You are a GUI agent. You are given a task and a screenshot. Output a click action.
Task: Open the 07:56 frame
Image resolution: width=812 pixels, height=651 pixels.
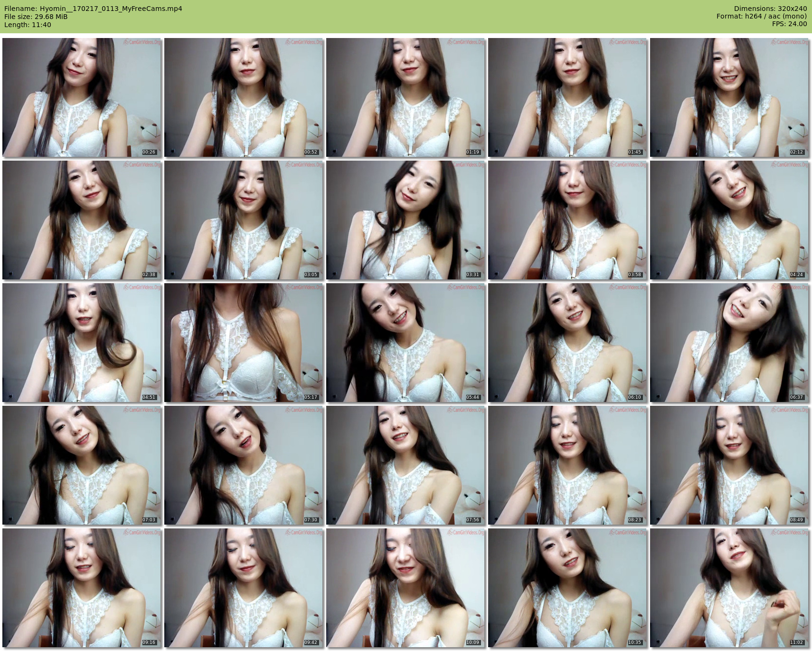[x=406, y=465]
